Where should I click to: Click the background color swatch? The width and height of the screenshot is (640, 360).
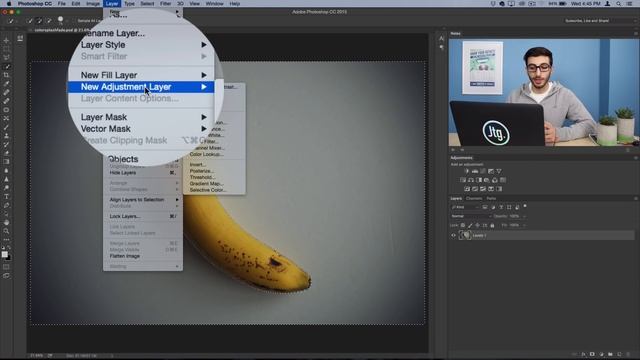pyautogui.click(x=8, y=258)
